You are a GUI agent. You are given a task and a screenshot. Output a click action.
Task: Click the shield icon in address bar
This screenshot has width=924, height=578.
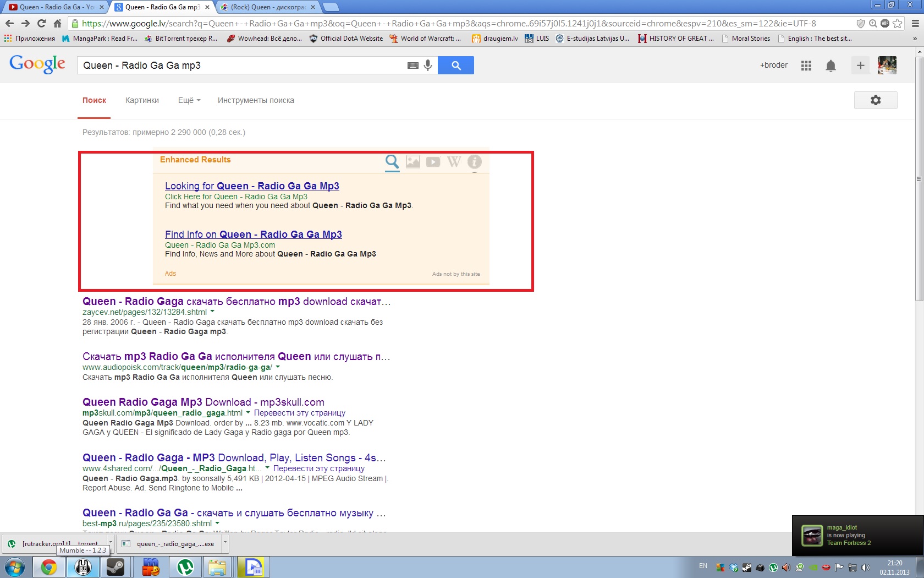click(861, 23)
